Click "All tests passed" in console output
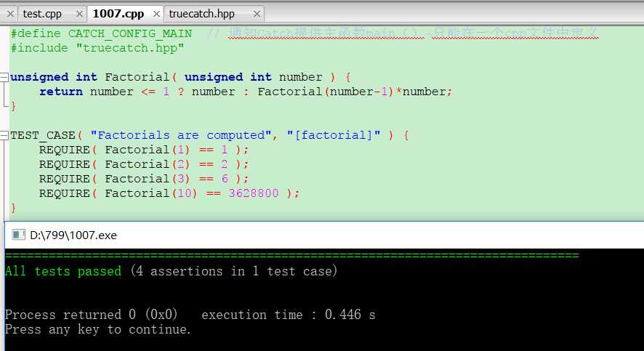The height and width of the screenshot is (351, 644). pos(63,271)
